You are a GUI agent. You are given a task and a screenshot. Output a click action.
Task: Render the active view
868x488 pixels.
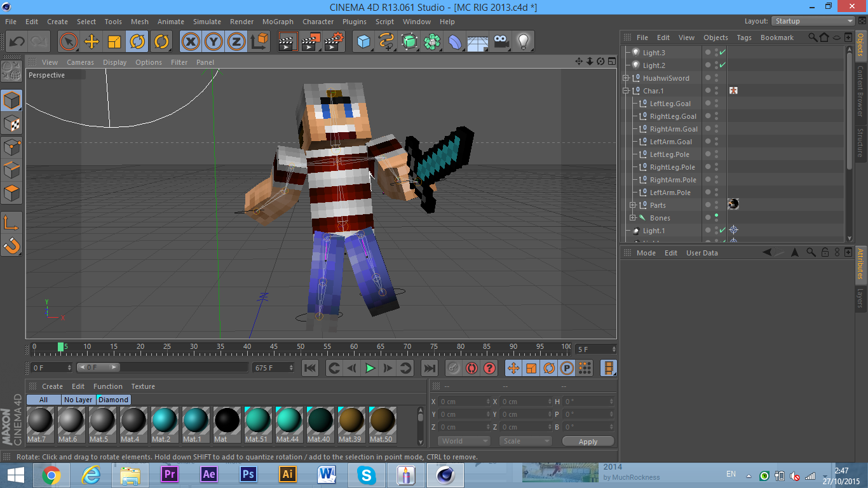point(288,42)
